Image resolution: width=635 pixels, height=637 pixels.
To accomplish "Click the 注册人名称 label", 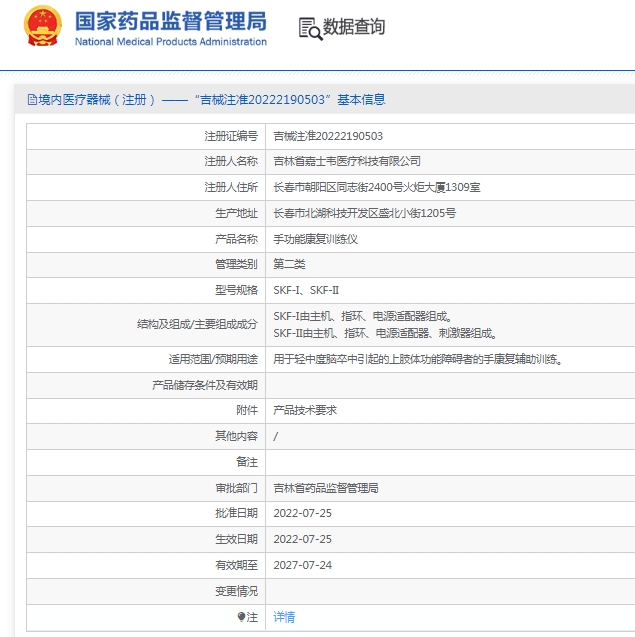I will point(231,161).
